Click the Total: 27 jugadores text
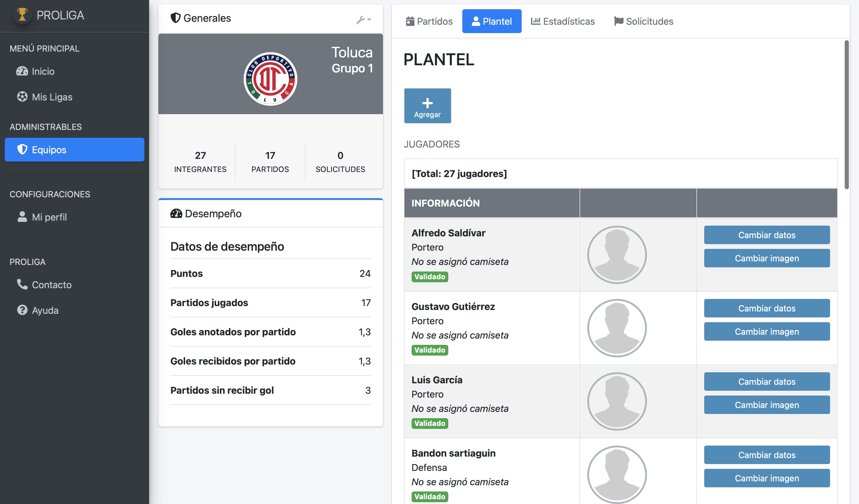 pyautogui.click(x=459, y=174)
